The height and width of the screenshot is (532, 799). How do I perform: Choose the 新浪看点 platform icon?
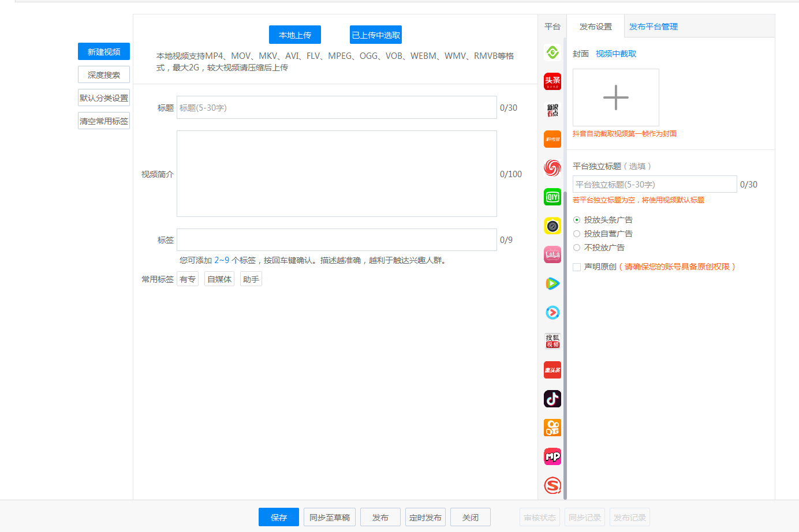click(552, 110)
